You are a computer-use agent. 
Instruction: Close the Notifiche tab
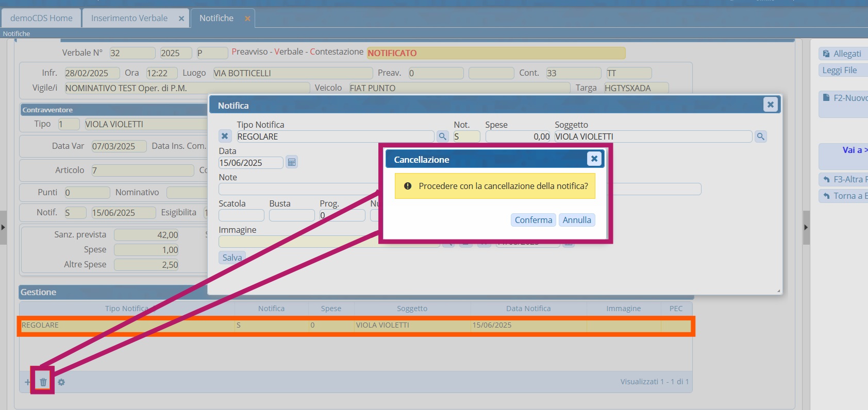point(247,19)
